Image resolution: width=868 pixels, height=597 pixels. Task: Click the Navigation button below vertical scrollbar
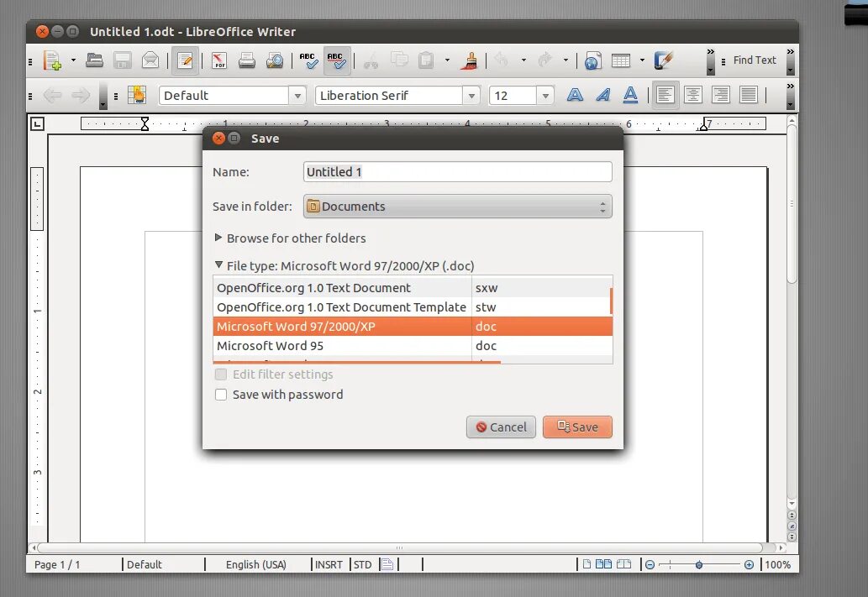[792, 526]
